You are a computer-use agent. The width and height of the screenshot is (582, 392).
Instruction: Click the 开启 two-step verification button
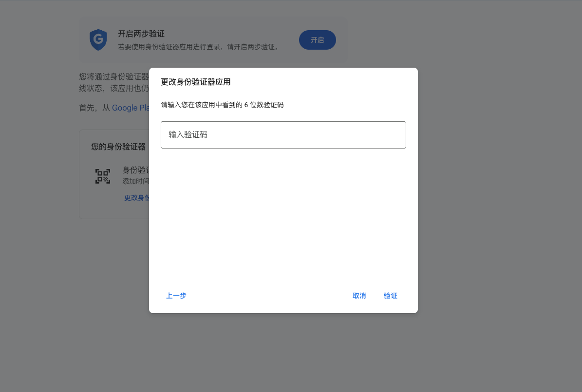(x=318, y=40)
